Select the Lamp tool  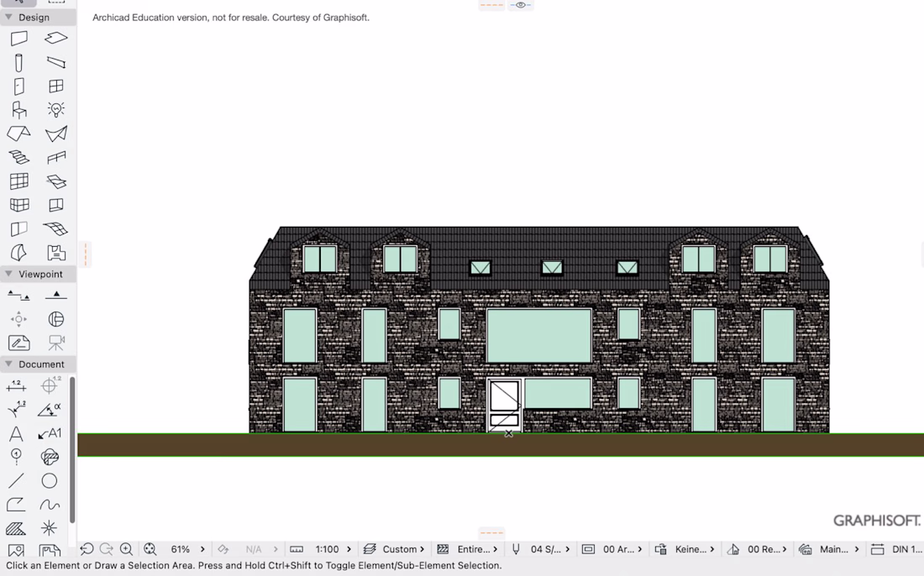click(x=56, y=109)
